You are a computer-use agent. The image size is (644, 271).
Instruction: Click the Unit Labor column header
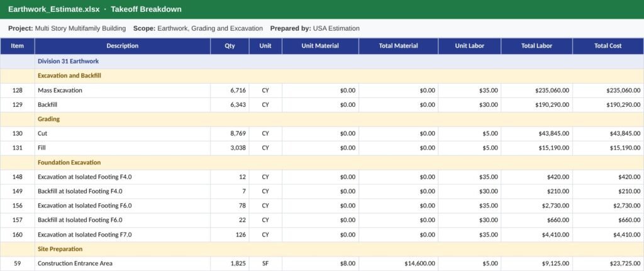(x=469, y=46)
